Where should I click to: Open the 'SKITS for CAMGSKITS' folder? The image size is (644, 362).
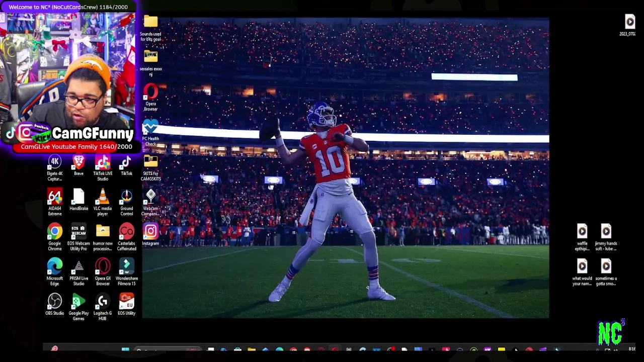[150, 168]
